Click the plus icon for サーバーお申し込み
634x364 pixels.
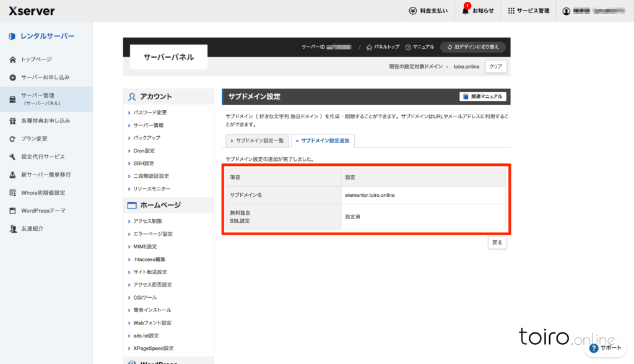(12, 77)
